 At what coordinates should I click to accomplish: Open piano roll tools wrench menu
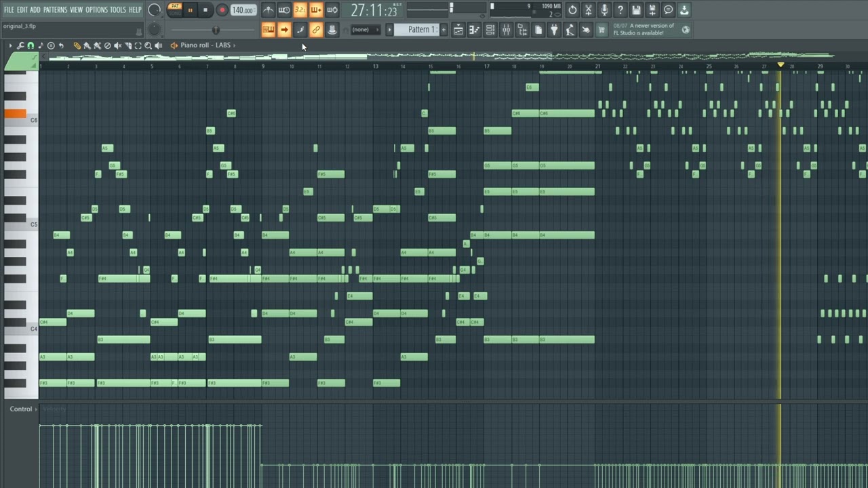(20, 45)
